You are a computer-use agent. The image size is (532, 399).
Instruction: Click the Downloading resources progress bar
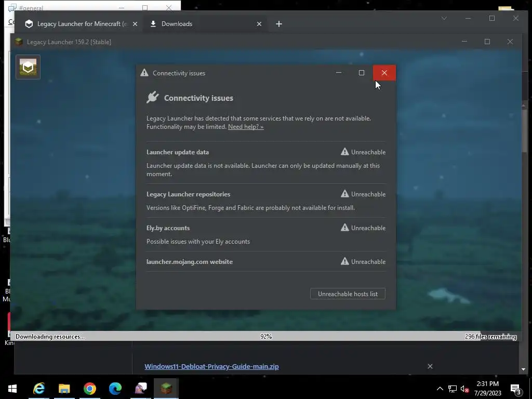(x=266, y=336)
